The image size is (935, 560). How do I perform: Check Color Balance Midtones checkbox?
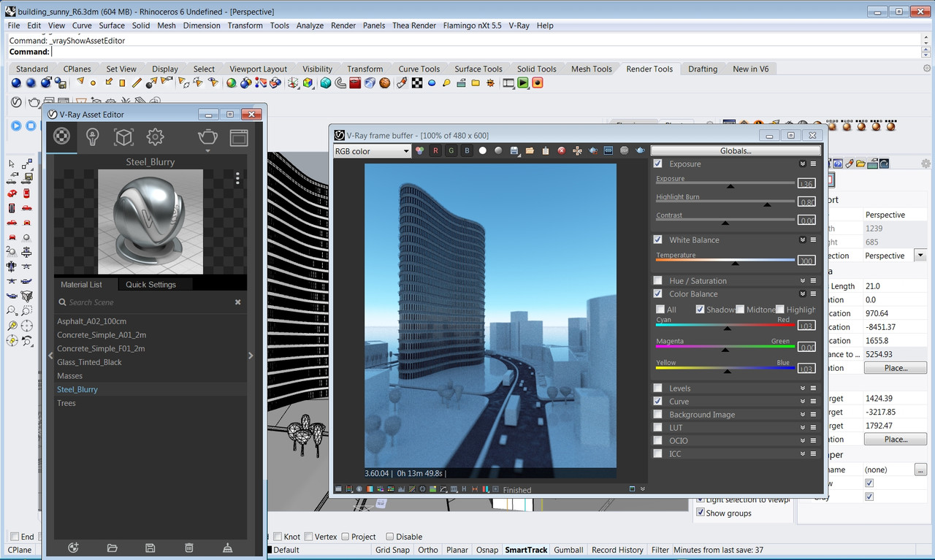pos(740,310)
